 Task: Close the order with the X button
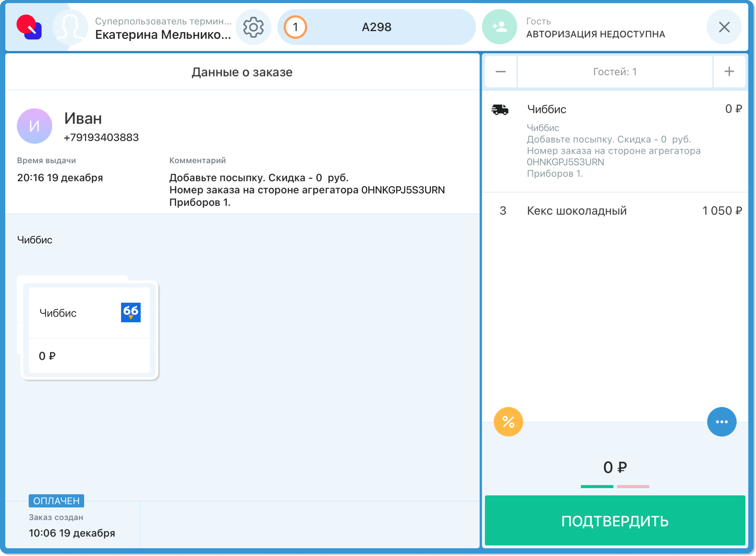click(x=724, y=27)
